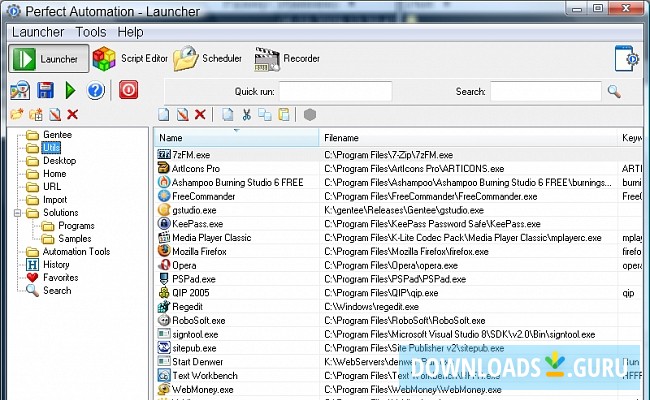
Task: Select the ArtIcons Pro row
Action: click(398, 169)
